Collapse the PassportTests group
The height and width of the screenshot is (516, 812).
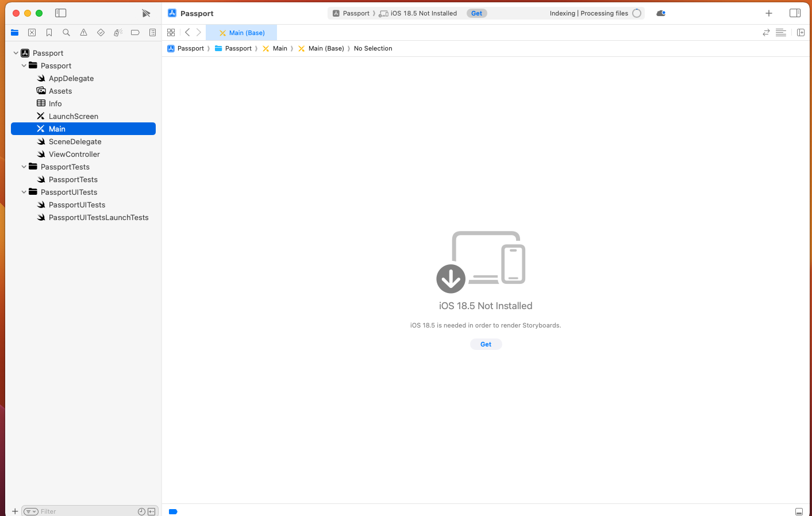24,167
